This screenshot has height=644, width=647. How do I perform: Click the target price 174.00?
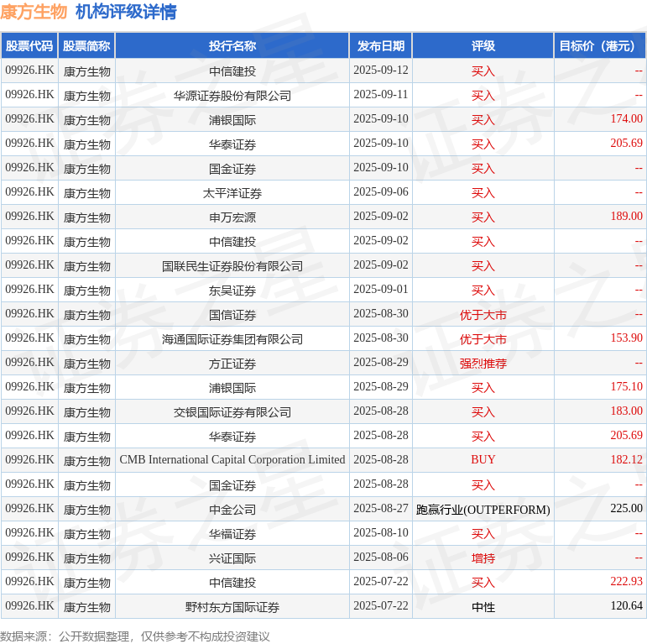point(626,119)
